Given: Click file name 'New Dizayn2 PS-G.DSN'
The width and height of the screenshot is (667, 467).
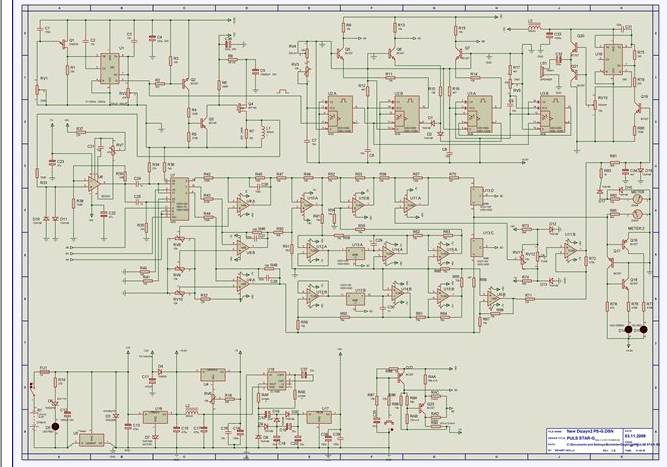Looking at the screenshot, I should 590,431.
